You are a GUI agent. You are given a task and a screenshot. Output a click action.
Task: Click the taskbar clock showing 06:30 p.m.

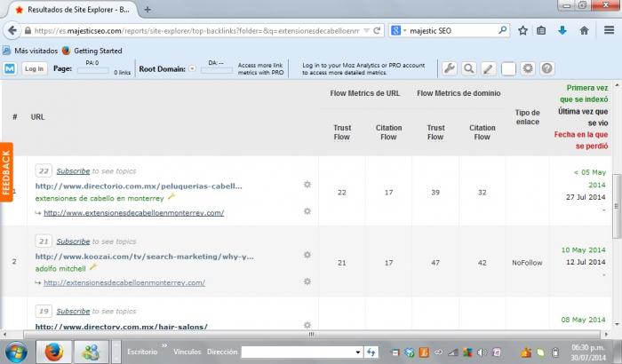pyautogui.click(x=587, y=352)
